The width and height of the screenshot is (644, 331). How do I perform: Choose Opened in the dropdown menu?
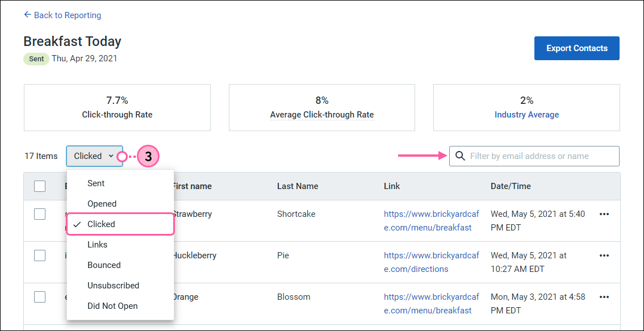pyautogui.click(x=120, y=204)
